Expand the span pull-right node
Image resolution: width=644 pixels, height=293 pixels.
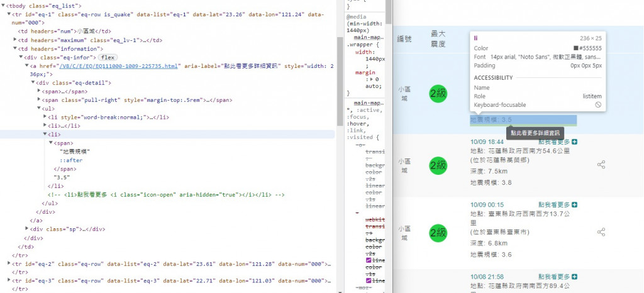pyautogui.click(x=38, y=100)
